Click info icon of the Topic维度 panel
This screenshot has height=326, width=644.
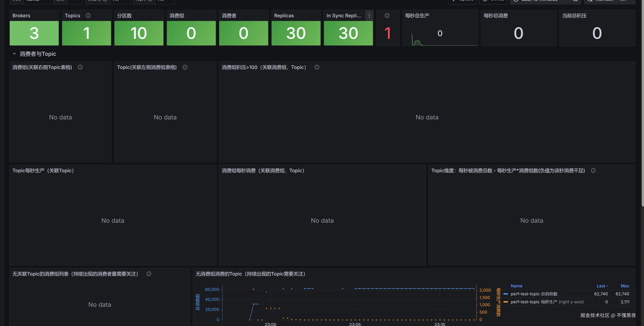(593, 170)
